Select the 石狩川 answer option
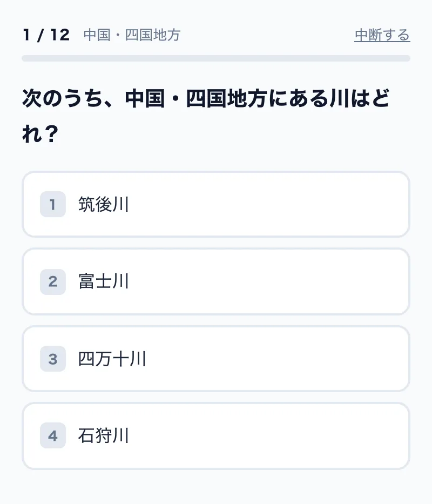 (216, 435)
